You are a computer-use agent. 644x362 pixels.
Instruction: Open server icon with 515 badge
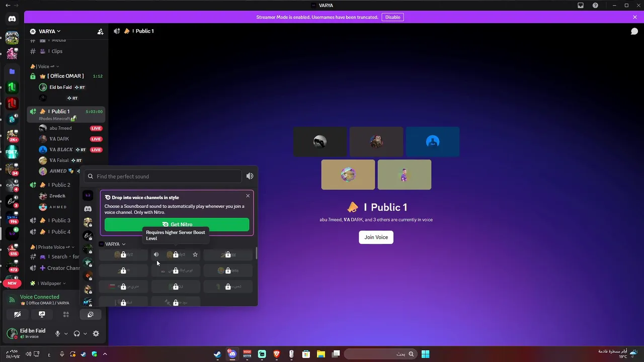click(x=12, y=250)
